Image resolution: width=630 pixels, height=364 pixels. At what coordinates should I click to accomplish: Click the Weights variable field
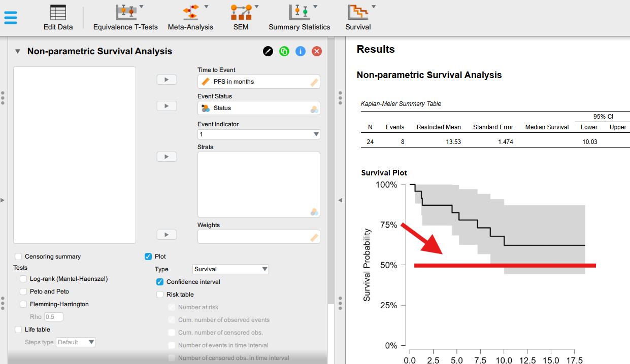click(258, 237)
